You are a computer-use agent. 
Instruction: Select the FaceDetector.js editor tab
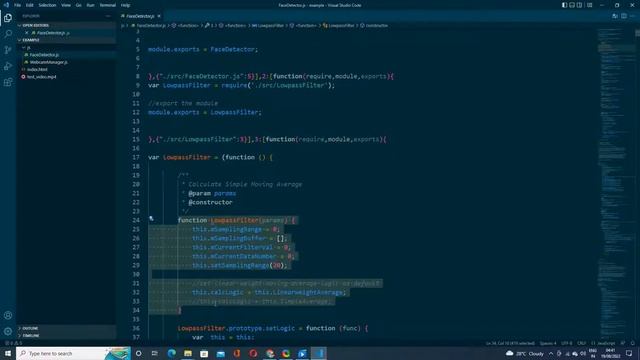pos(140,16)
